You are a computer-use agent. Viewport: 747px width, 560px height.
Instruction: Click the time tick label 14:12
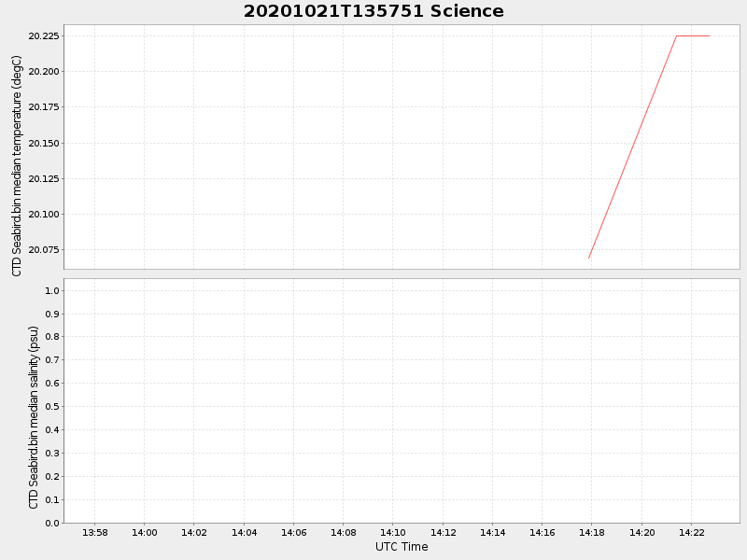point(443,533)
